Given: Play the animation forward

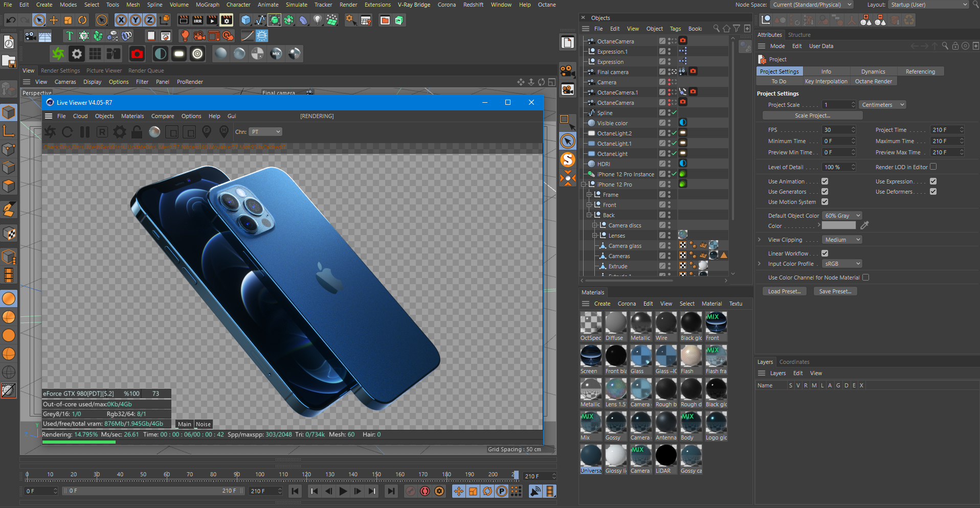Looking at the screenshot, I should click(343, 491).
